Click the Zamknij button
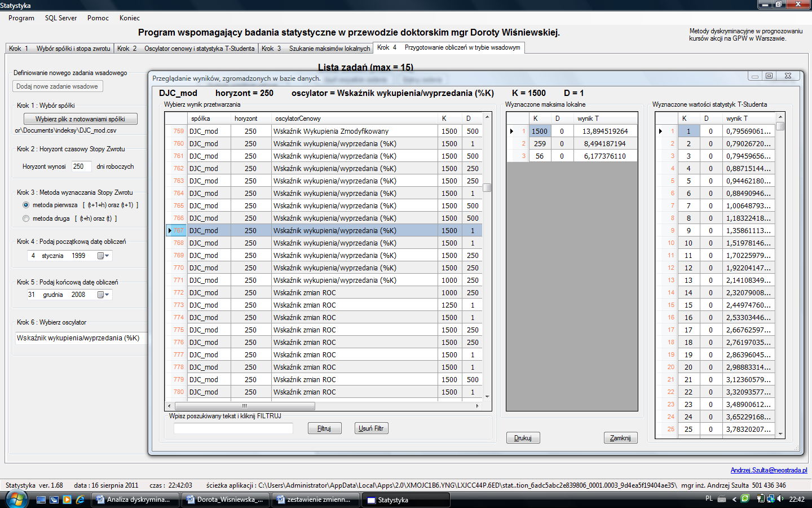 620,438
